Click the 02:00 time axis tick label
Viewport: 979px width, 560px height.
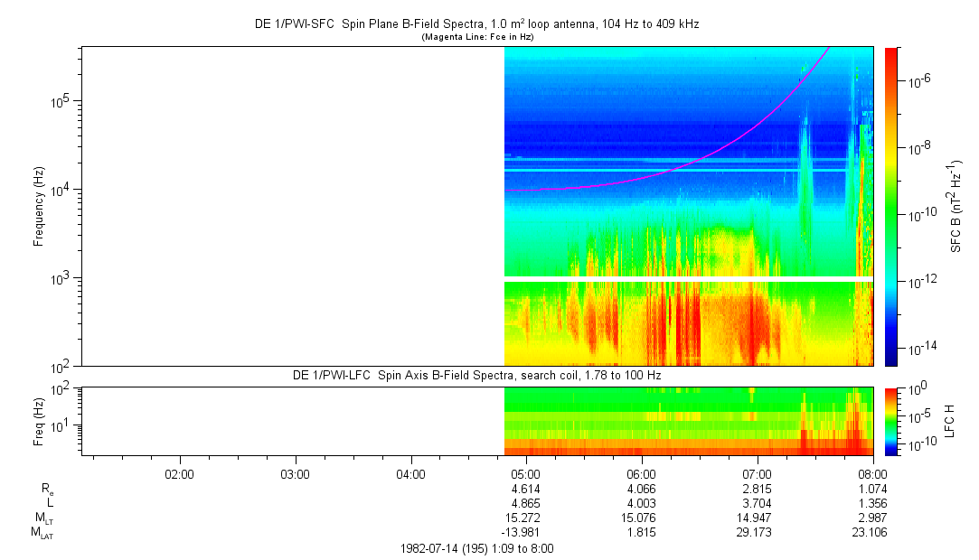point(179,472)
